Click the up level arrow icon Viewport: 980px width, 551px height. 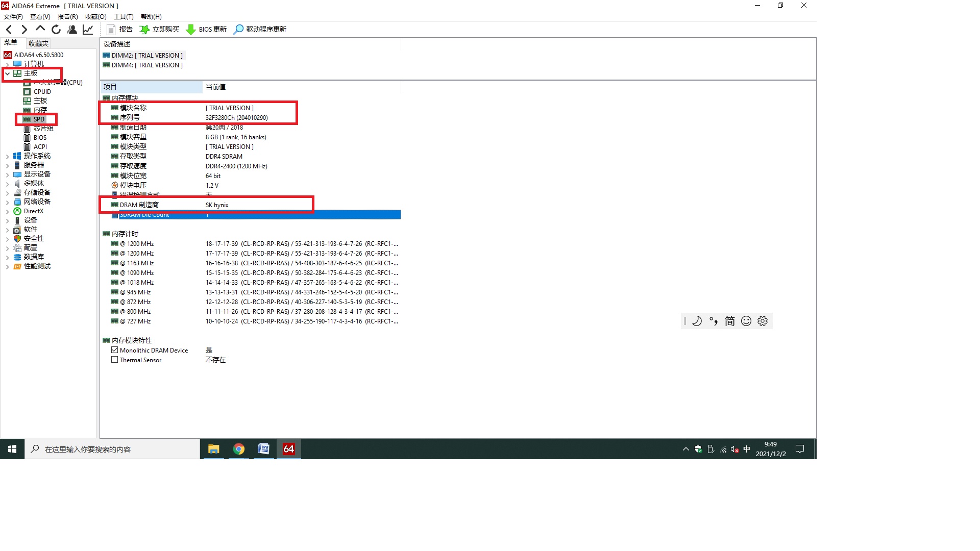pos(40,29)
